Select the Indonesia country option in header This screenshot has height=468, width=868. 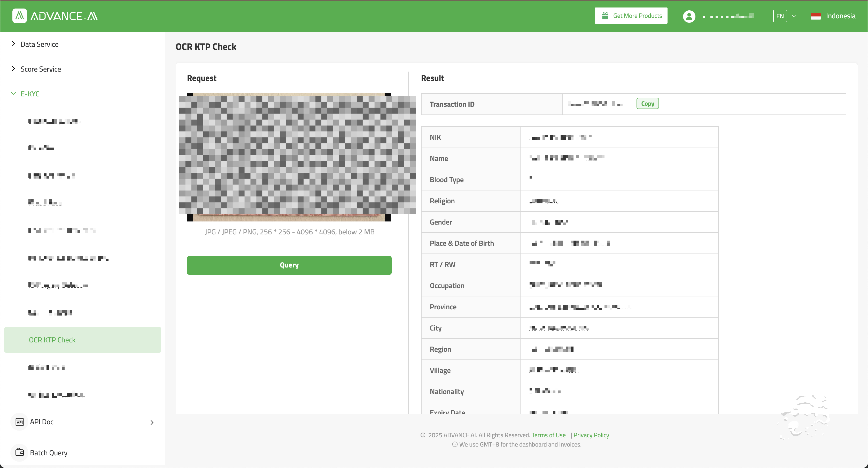pos(833,16)
